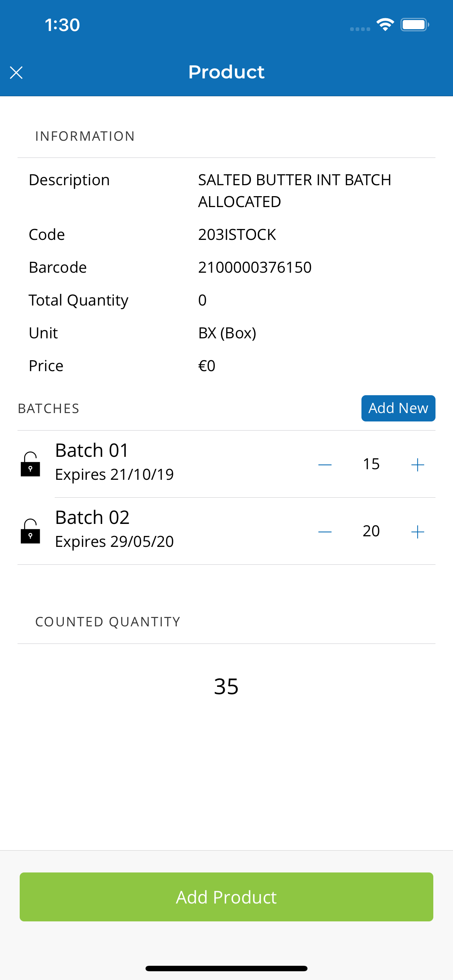Increase Batch 02 quantity with plus icon

pos(418,532)
